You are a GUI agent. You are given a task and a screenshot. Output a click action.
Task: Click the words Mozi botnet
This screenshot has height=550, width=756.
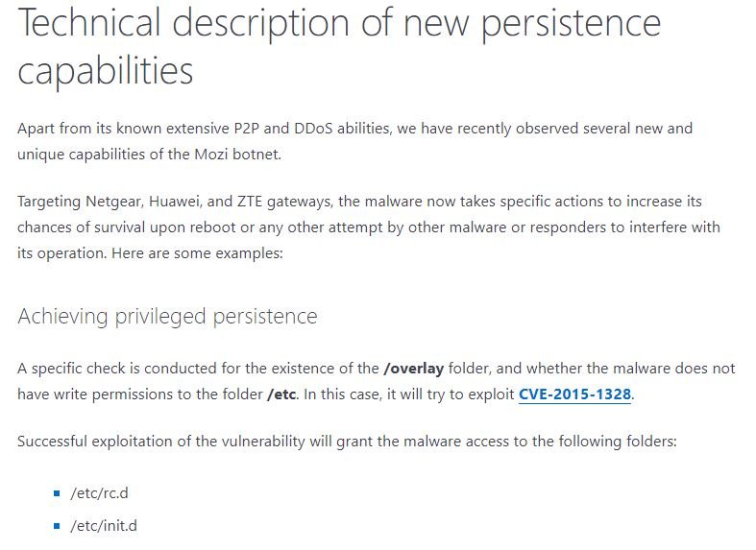click(237, 155)
